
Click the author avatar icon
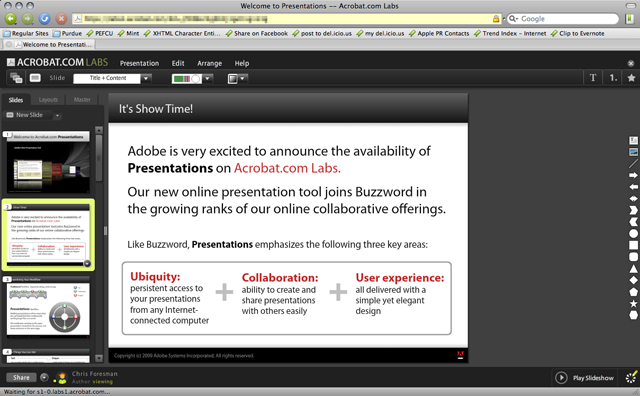61,378
